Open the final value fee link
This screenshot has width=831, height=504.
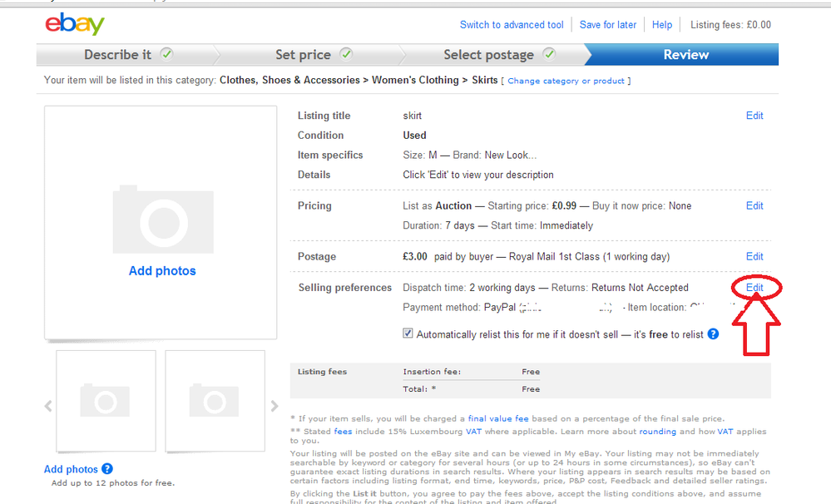(x=500, y=418)
